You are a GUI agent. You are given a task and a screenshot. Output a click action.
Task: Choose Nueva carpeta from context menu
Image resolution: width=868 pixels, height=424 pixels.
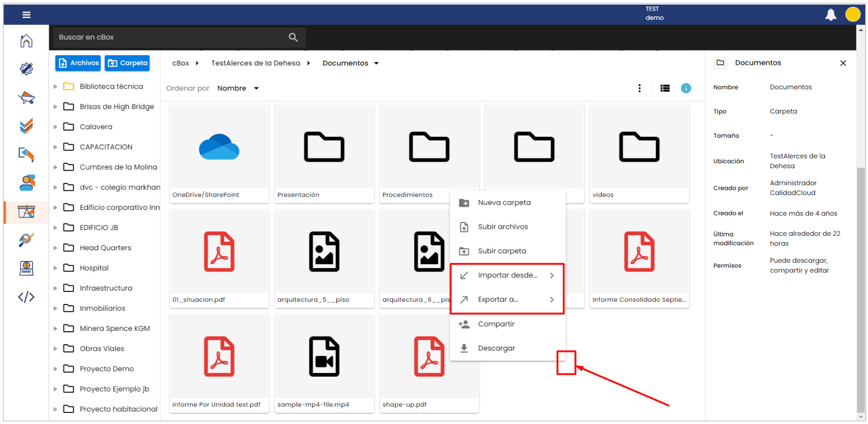click(508, 203)
